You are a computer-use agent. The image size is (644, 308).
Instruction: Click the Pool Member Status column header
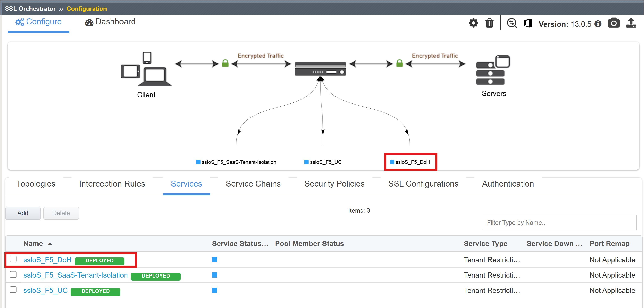point(309,243)
